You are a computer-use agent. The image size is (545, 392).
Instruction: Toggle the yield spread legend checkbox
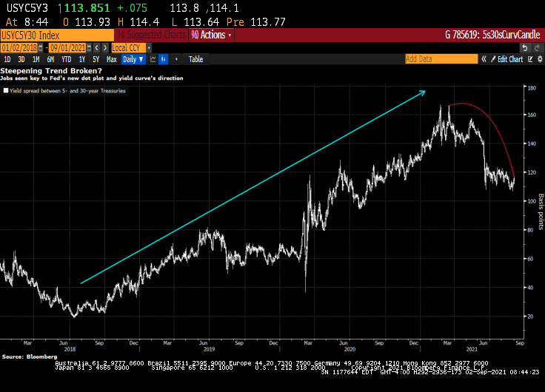6,91
